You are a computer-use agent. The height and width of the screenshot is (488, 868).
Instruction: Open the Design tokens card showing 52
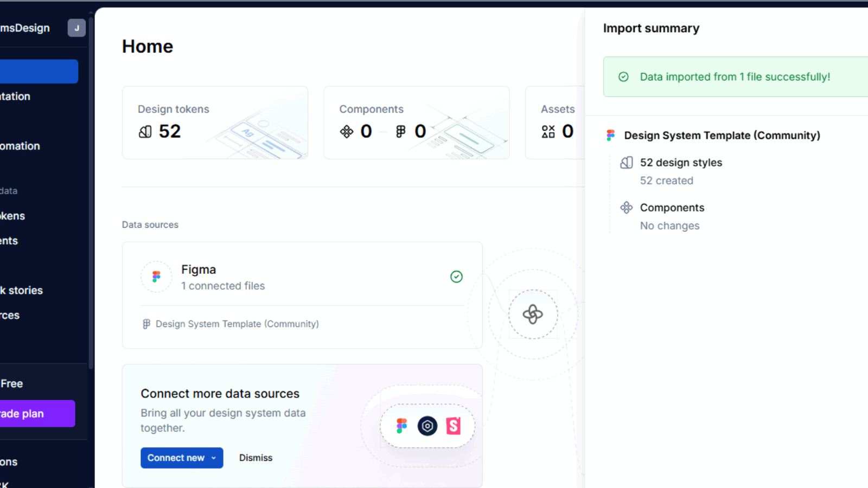pyautogui.click(x=215, y=123)
